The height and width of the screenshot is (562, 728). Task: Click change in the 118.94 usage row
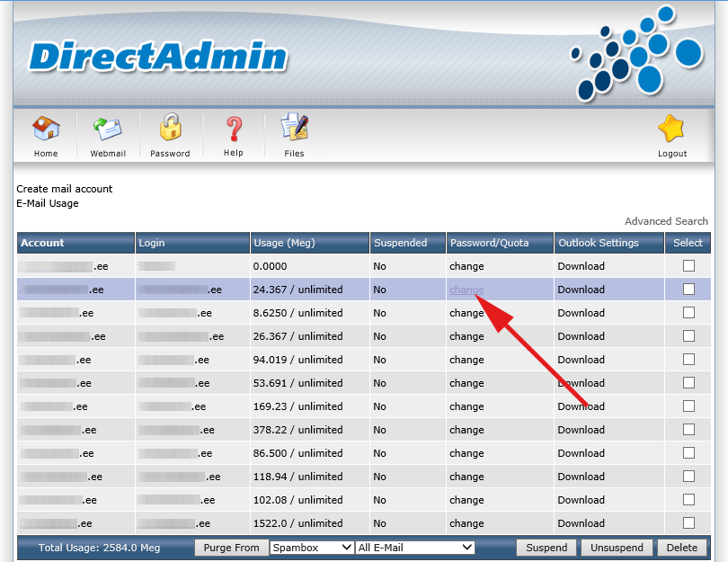point(466,477)
